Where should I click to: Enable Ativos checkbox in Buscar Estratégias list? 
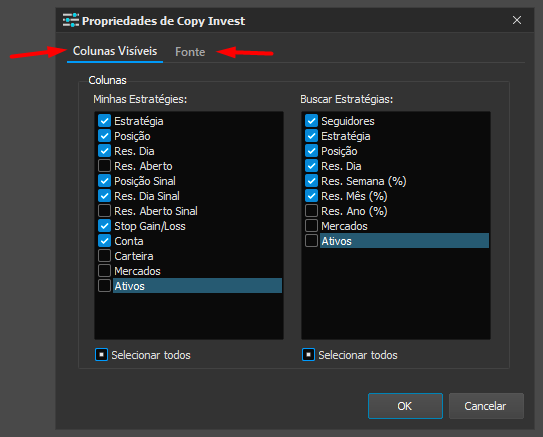(311, 241)
